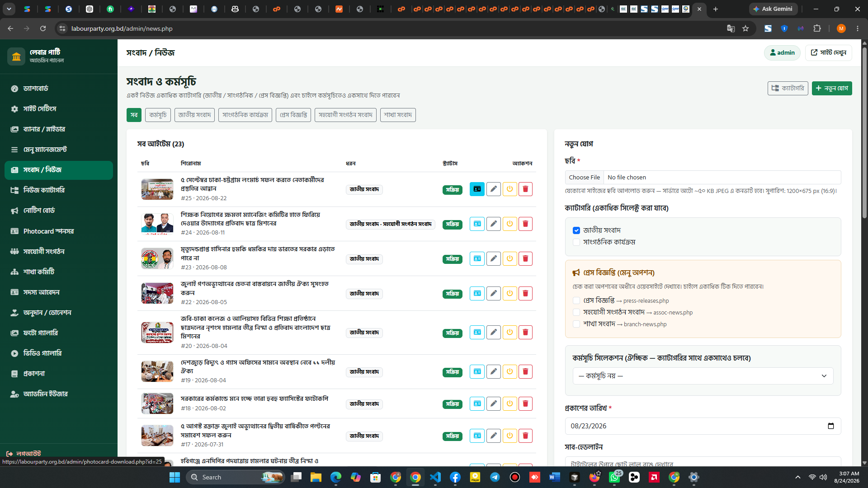
Task: Check সহযোগী সংগঠন সংবাদ assoc-news.php option
Action: pyautogui.click(x=576, y=312)
